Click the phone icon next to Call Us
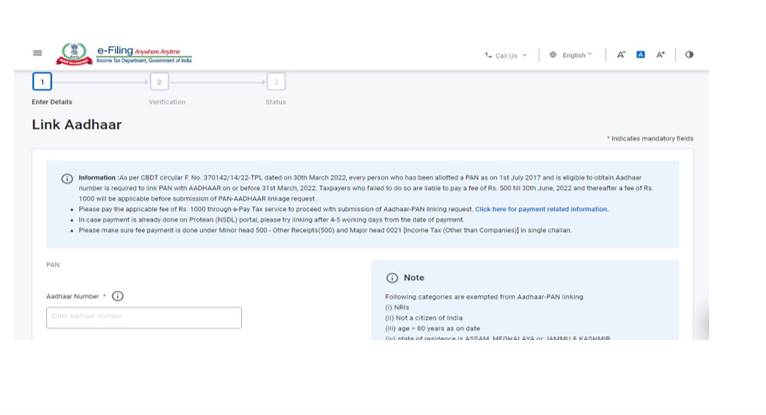766x415 pixels. (x=488, y=56)
